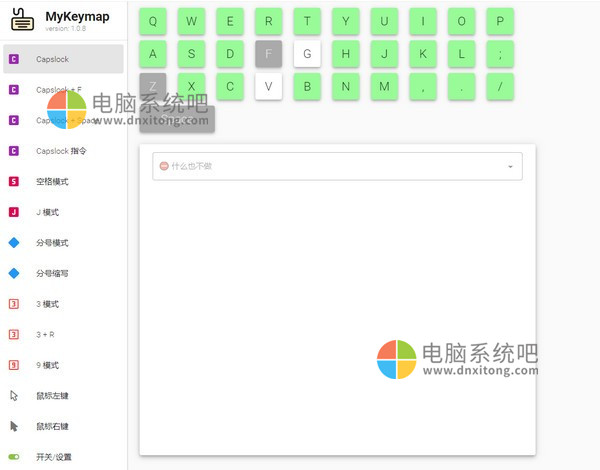Select the N key
Viewport: 600px width, 470px height.
coord(346,86)
